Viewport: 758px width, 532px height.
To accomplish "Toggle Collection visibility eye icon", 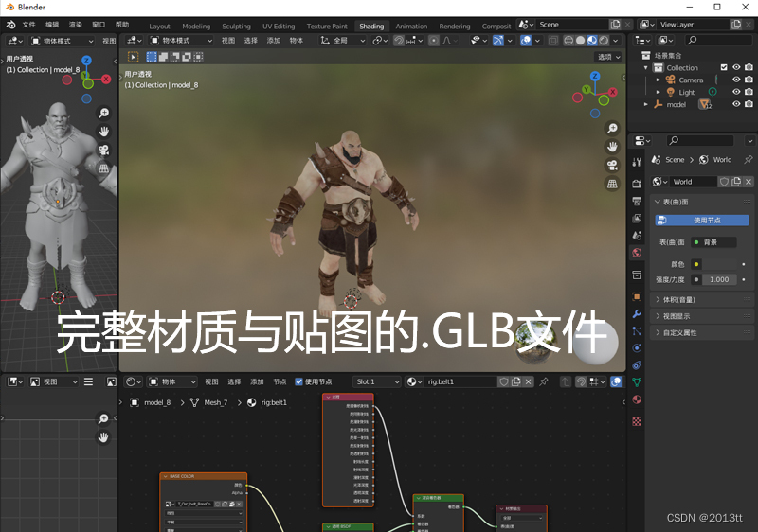I will [x=736, y=67].
